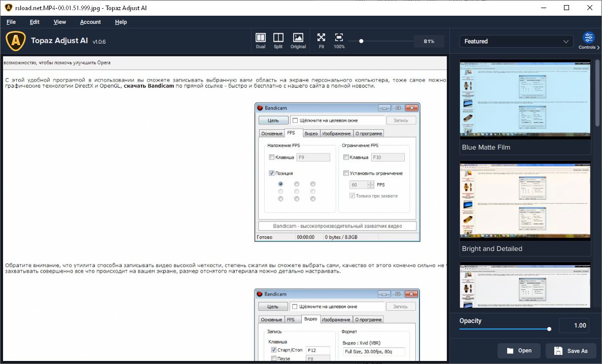Viewport: 602px width, 364px height.
Task: Click the 81% zoom value box
Action: [x=429, y=41]
